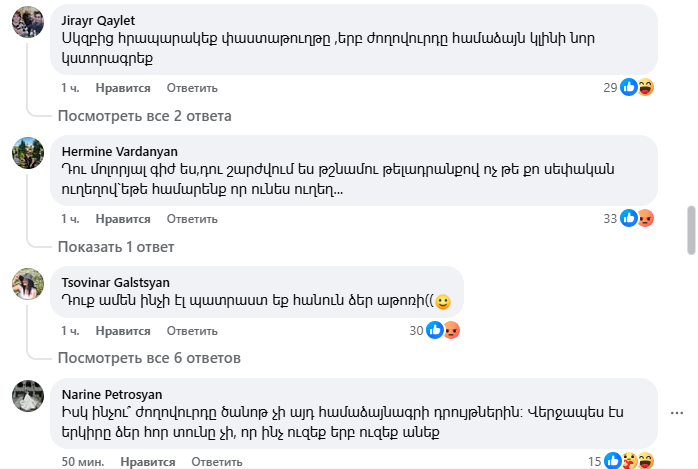Viewport: 698px width, 469px height.
Task: Click Narine Petrosyan's avatar image
Action: pos(27,396)
